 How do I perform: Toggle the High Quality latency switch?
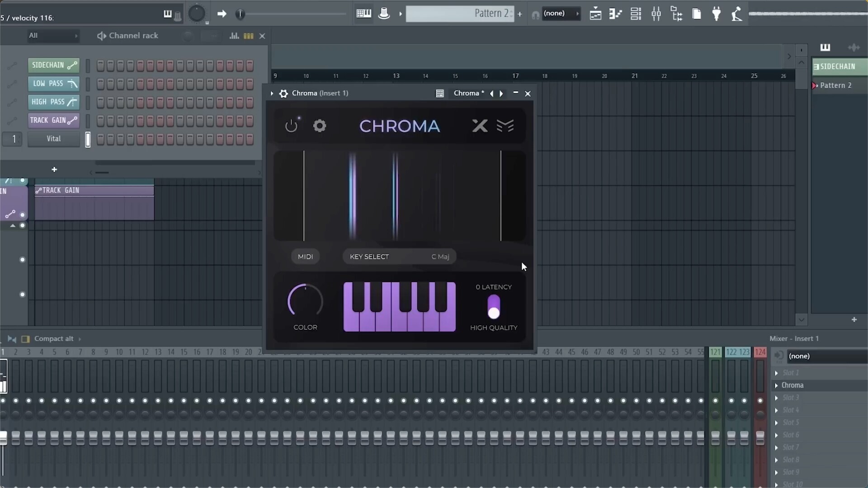[x=494, y=307]
